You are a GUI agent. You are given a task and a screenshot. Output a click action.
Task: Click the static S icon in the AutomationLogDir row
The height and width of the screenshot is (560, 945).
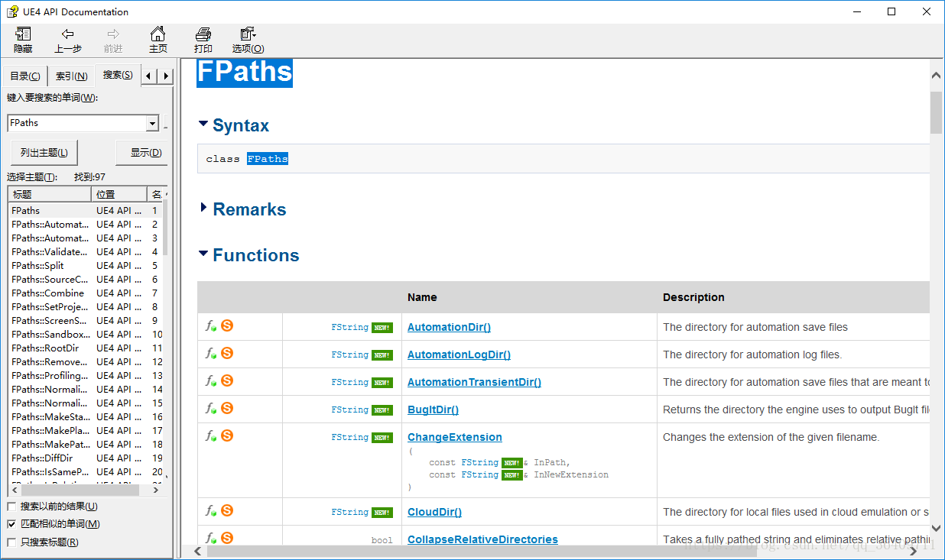click(227, 353)
